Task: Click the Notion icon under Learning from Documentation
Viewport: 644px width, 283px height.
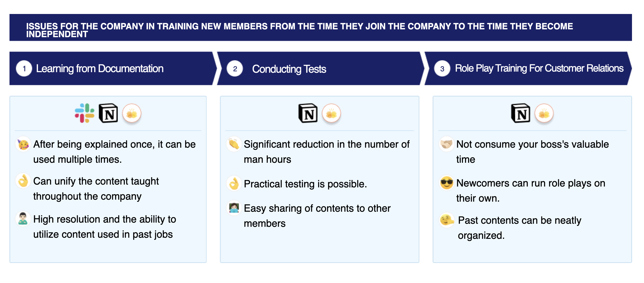Action: pyautogui.click(x=109, y=113)
